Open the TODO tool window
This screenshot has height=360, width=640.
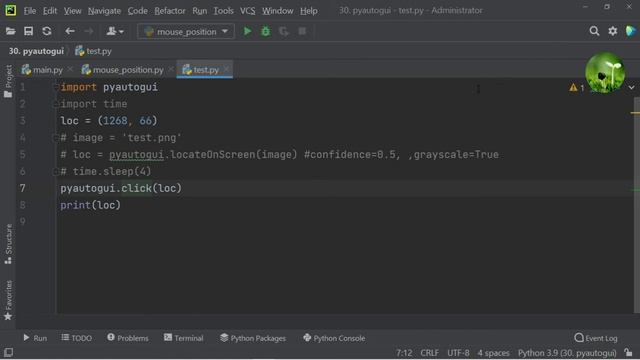[77, 338]
